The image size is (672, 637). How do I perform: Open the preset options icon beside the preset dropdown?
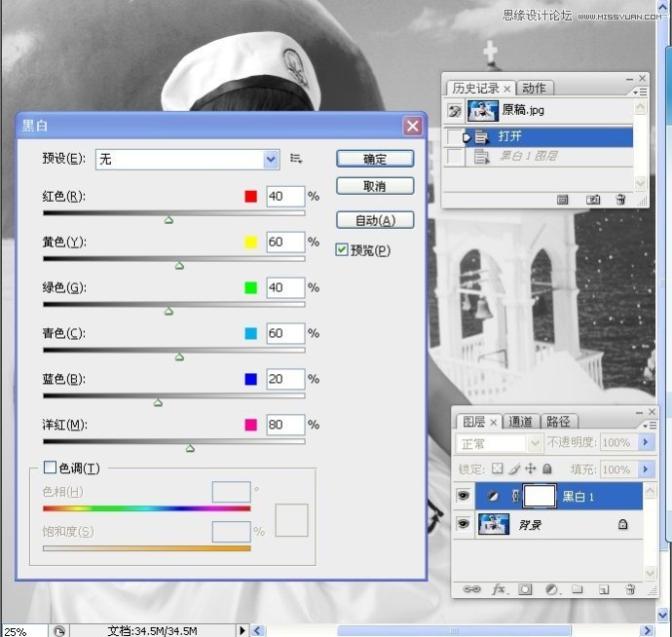pos(296,158)
